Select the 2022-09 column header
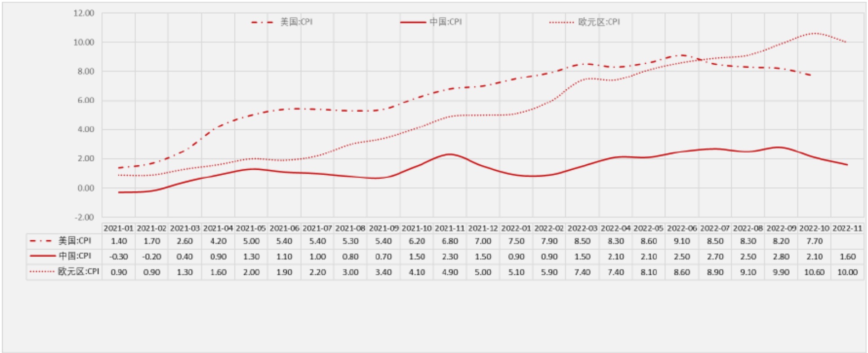 pyautogui.click(x=781, y=228)
